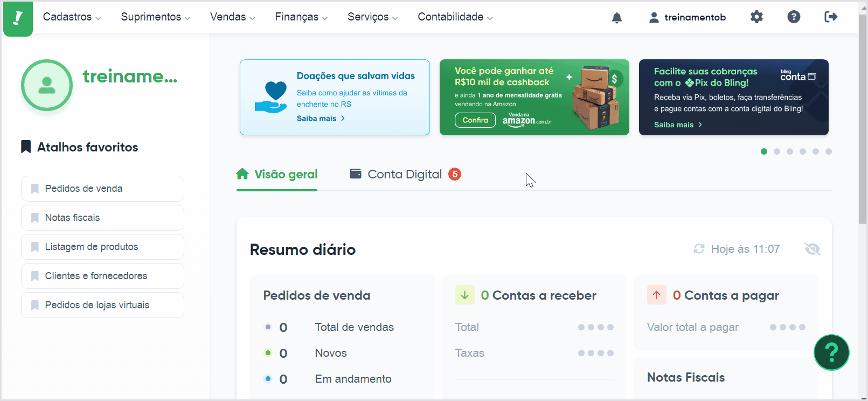
Task: Click the Conta Digital wallet icon
Action: tap(356, 174)
